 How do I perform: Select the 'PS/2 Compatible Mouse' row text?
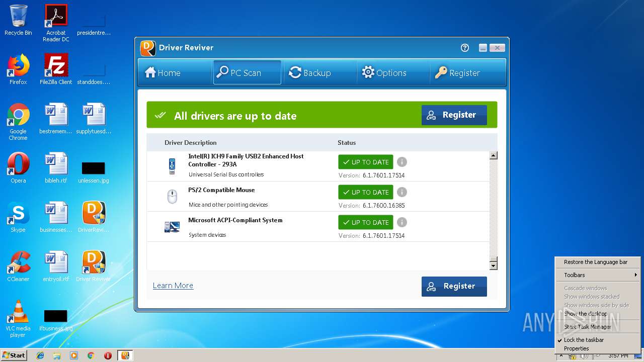(x=221, y=190)
